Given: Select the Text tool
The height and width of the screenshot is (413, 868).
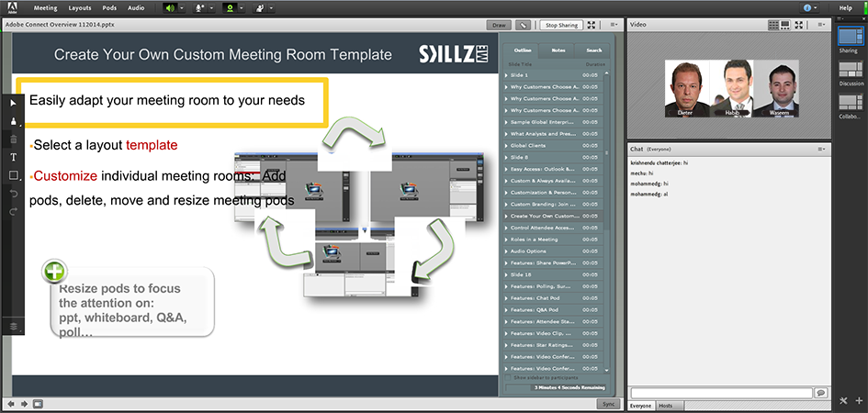Looking at the screenshot, I should pyautogui.click(x=13, y=158).
